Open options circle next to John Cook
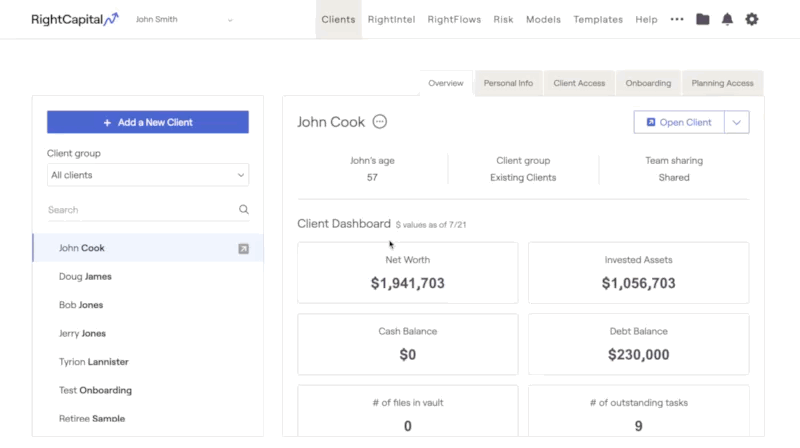Image resolution: width=800 pixels, height=448 pixels. 380,121
